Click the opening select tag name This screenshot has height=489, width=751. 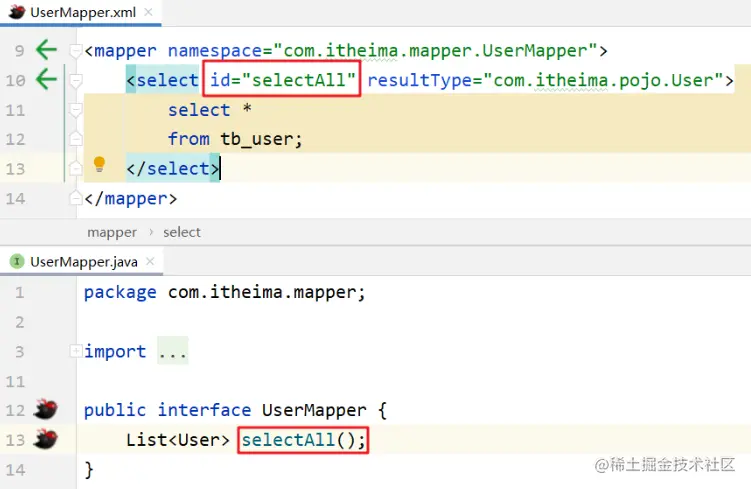(x=167, y=80)
